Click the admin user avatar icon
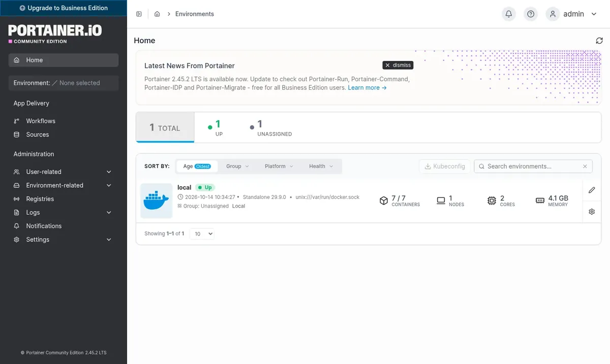Viewport: 610px width, 364px height. [553, 14]
